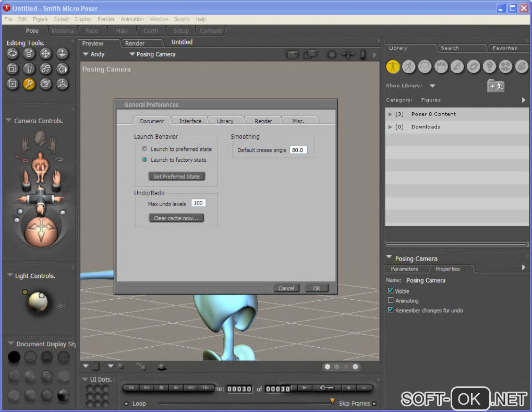This screenshot has width=532, height=412.
Task: Open the Cameras library category icon
Action: [x=505, y=66]
